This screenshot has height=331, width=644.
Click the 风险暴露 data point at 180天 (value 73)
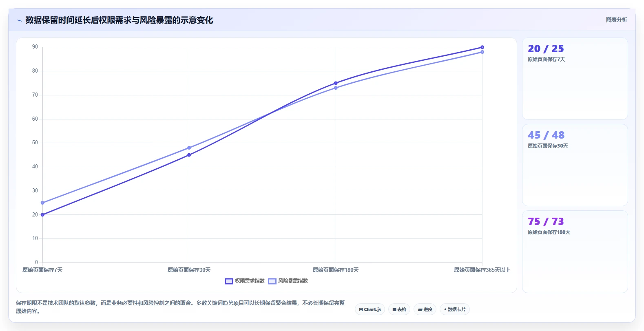(336, 88)
